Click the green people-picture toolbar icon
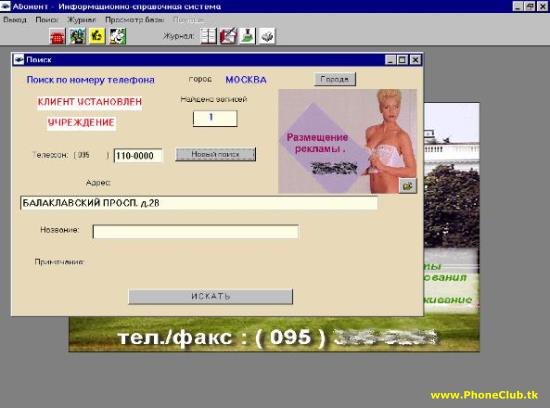 click(77, 36)
